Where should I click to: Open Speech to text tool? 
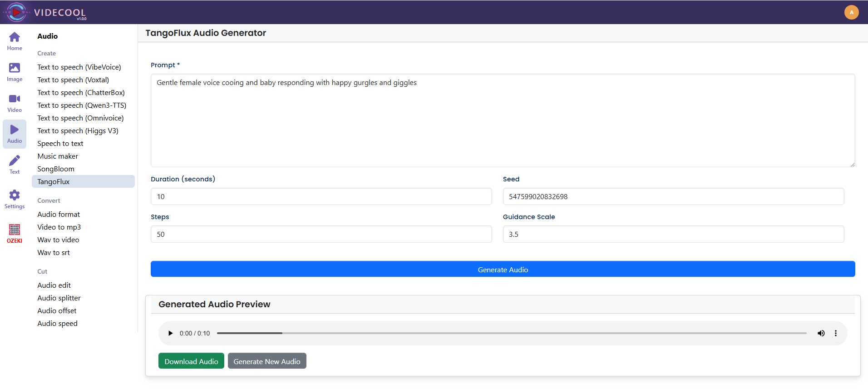[60, 143]
